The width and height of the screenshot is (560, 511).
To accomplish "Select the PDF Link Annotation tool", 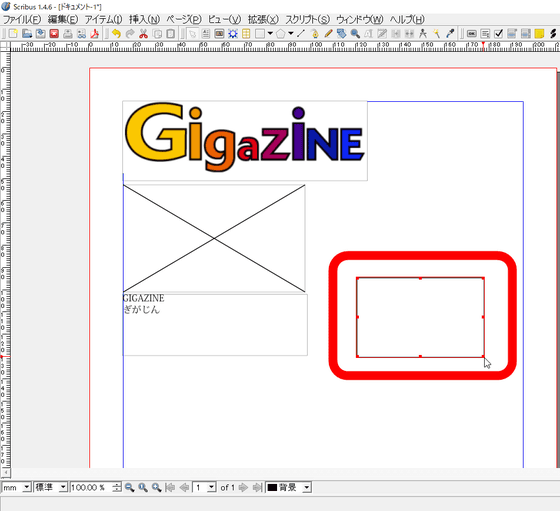I will [x=553, y=34].
